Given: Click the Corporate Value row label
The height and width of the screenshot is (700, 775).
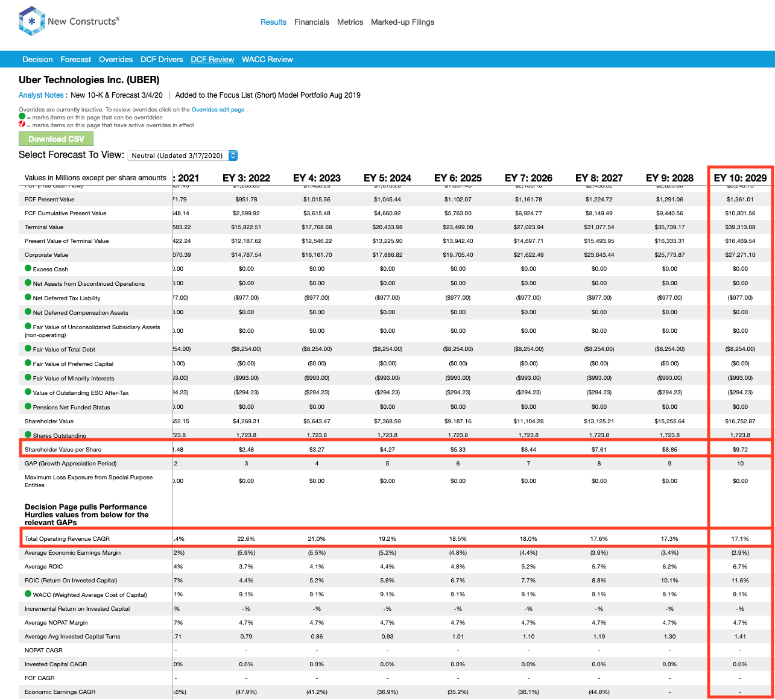Looking at the screenshot, I should pyautogui.click(x=46, y=255).
